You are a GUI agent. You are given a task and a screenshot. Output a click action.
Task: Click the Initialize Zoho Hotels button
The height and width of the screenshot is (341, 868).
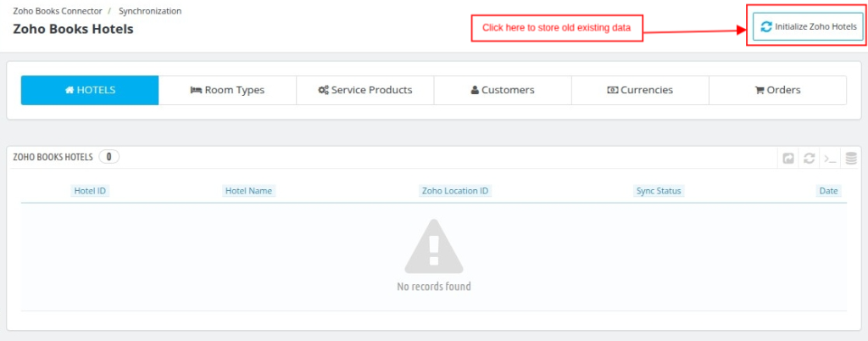(808, 26)
